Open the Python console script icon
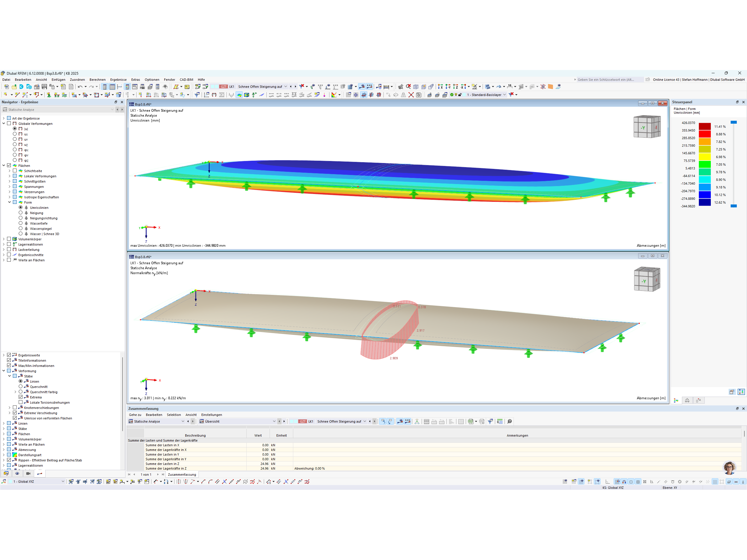747x560 pixels. pos(135,87)
